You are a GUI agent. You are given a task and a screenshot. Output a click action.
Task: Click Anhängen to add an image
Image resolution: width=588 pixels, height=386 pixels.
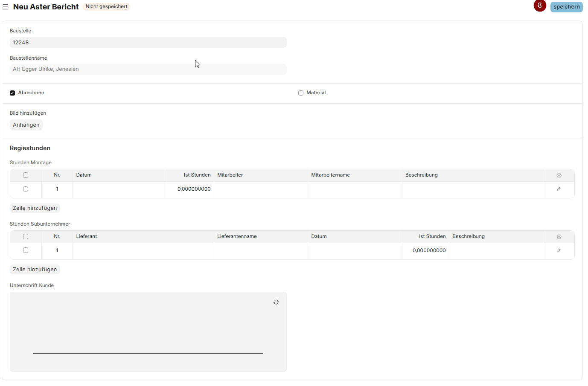(26, 125)
